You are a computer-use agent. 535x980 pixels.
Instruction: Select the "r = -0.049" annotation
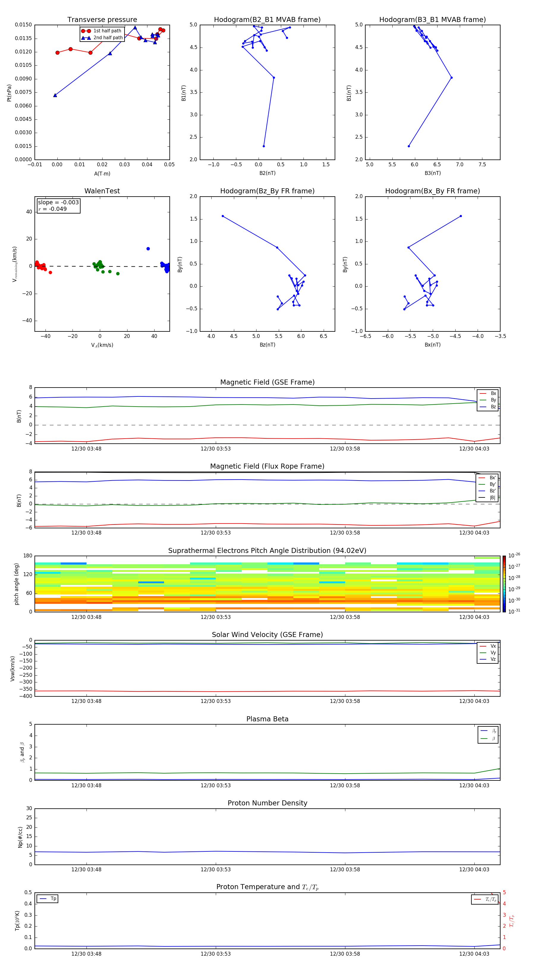tap(53, 209)
